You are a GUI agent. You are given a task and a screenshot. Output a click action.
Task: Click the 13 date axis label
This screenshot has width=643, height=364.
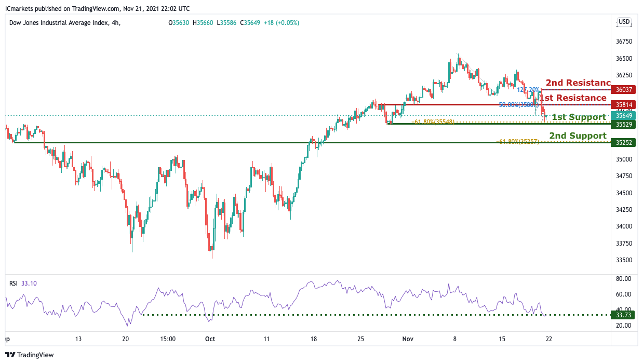pyautogui.click(x=78, y=339)
